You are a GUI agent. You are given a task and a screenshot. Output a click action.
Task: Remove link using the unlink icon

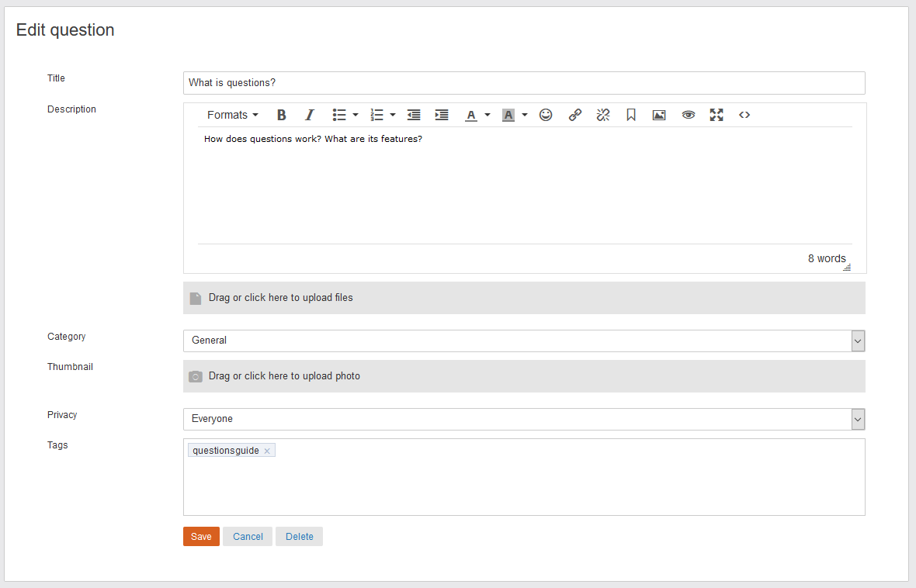(x=602, y=115)
